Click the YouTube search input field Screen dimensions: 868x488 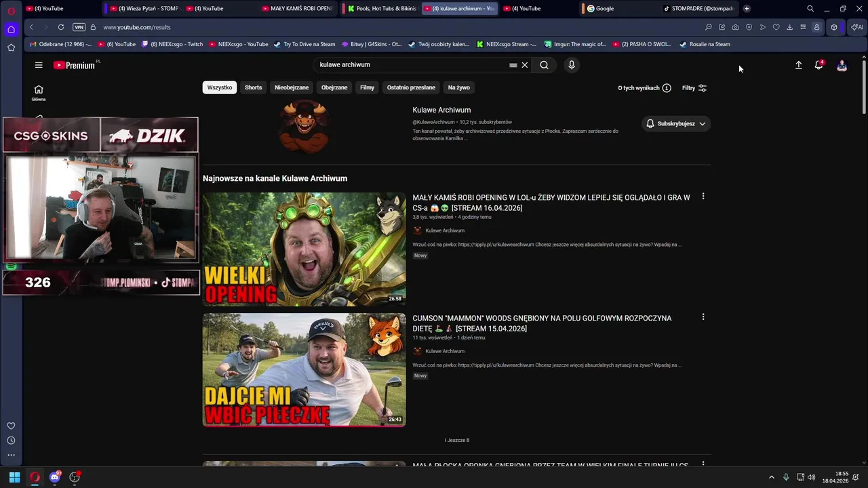410,65
